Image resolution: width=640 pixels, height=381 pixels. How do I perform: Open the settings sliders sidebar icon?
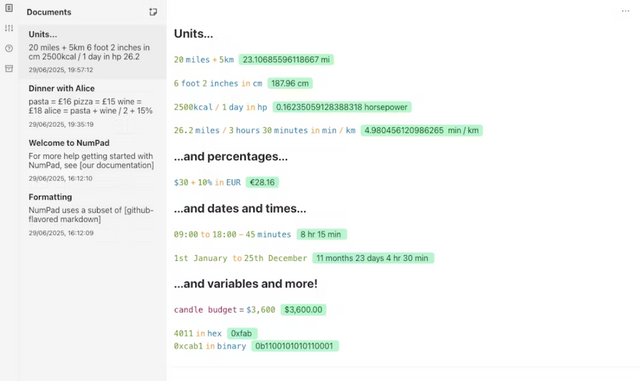[9, 28]
